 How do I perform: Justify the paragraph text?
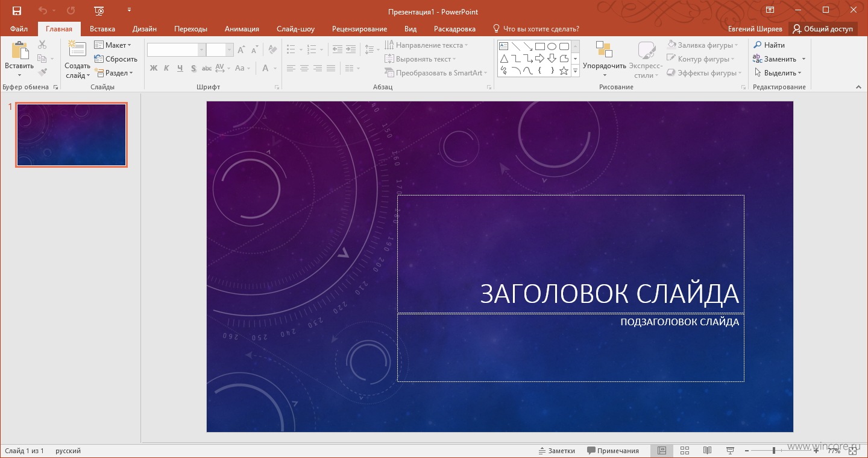coord(331,69)
